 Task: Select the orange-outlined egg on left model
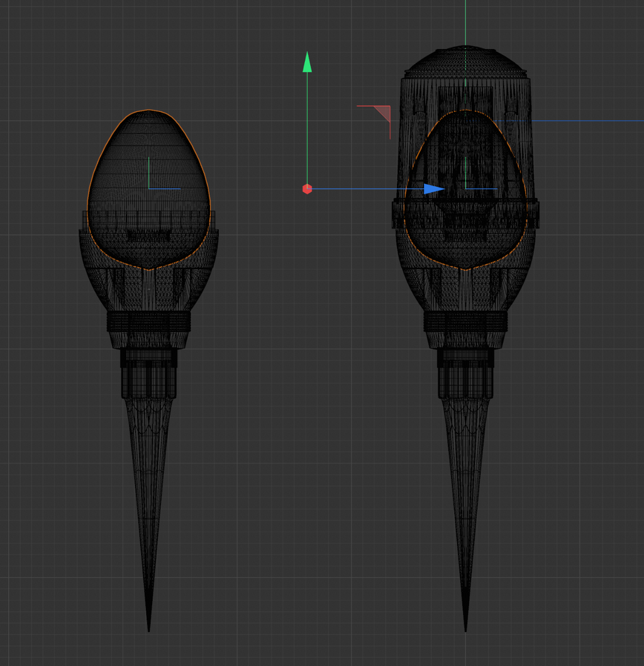click(x=148, y=189)
